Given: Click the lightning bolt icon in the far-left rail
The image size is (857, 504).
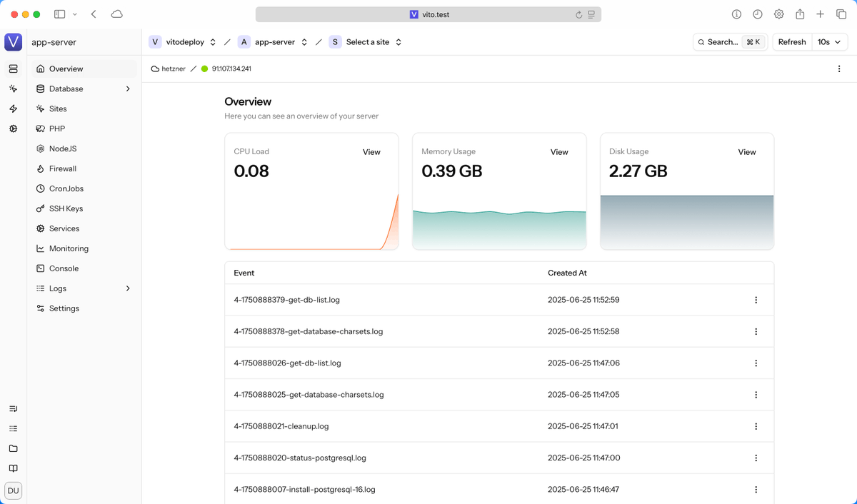Looking at the screenshot, I should pyautogui.click(x=13, y=109).
